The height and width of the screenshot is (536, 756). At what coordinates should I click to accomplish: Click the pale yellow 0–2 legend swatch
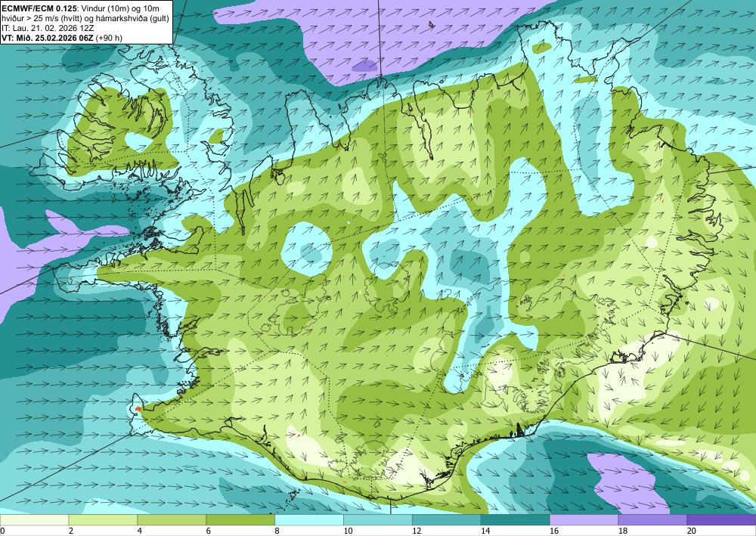pyautogui.click(x=34, y=520)
